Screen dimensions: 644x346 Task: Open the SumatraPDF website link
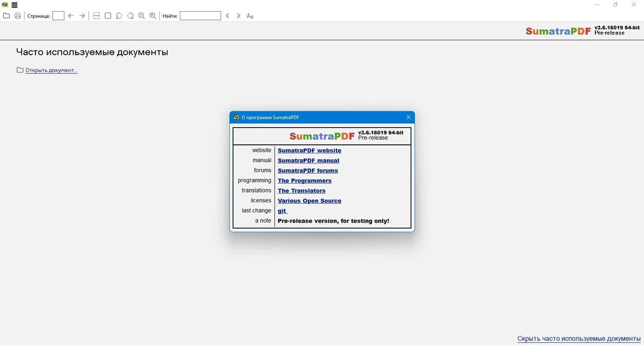click(309, 151)
